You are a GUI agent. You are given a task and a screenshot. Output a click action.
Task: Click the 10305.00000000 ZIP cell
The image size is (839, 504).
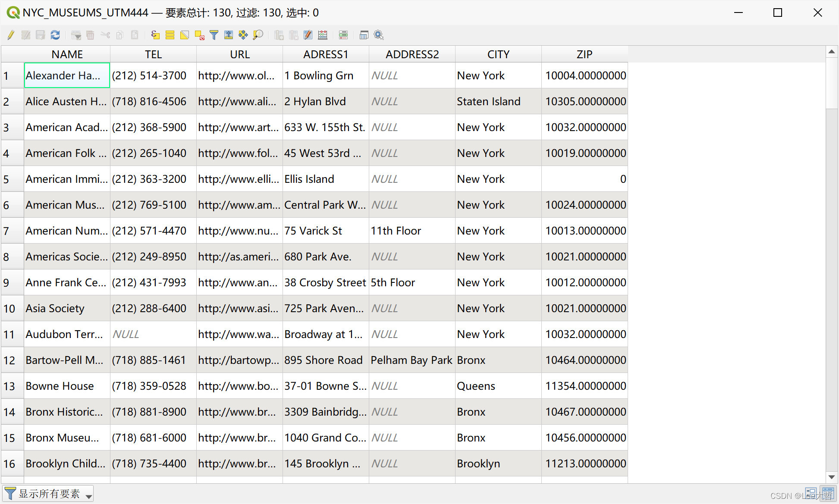click(x=584, y=101)
